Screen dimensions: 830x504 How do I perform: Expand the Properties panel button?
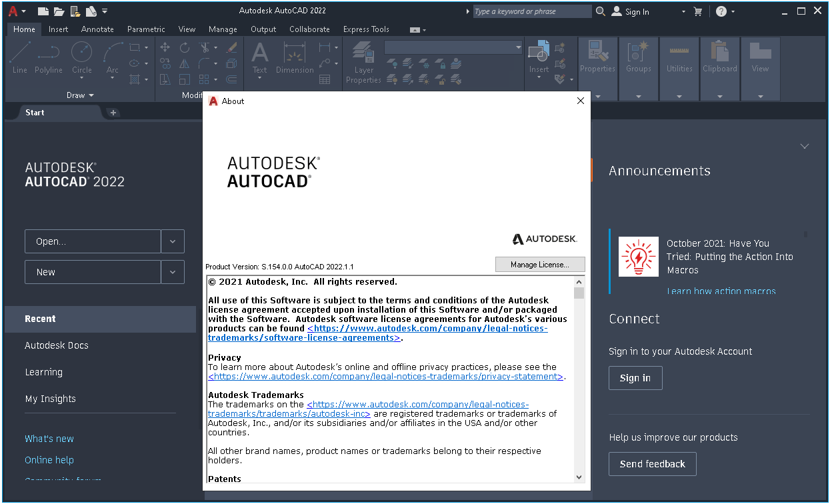[x=597, y=69]
